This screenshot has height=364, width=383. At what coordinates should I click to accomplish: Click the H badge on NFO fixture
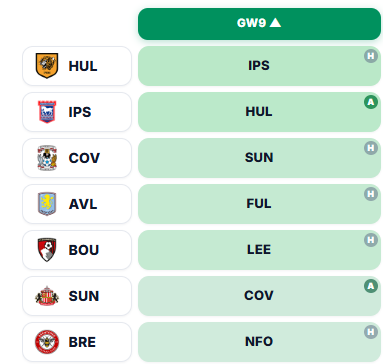(371, 332)
